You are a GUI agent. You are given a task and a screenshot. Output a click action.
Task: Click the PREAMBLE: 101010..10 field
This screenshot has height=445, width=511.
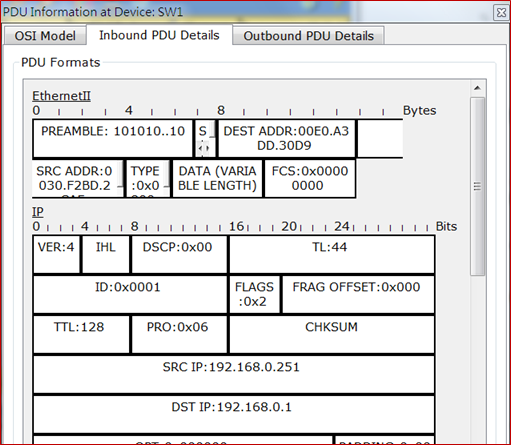(113, 138)
